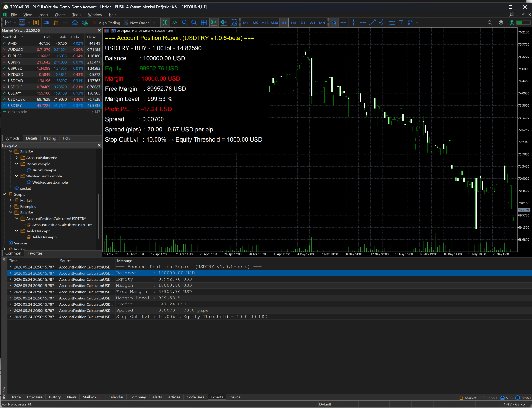
Task: Set timeframe to H4
Action: 293,23
